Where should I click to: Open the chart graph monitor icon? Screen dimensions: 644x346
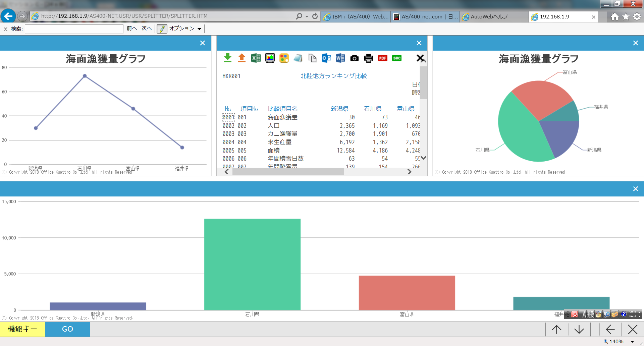(x=270, y=58)
